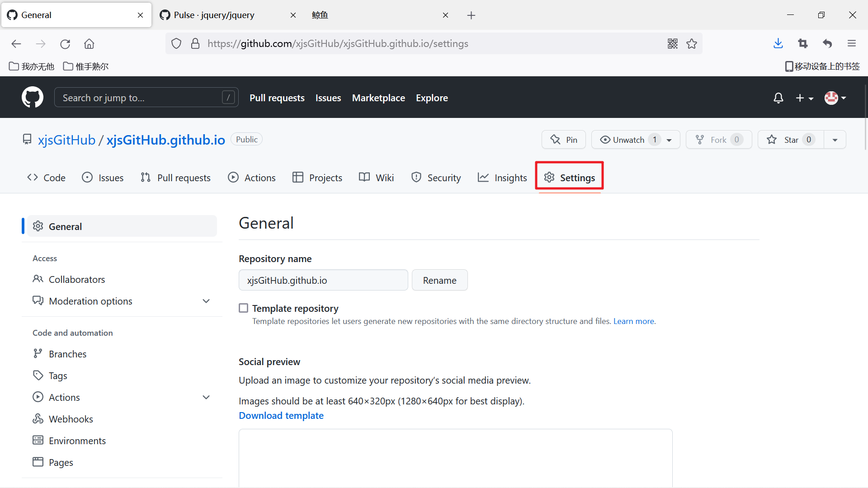Screen dimensions: 868x488
Task: Click the Fork count dropdown
Action: [736, 140]
